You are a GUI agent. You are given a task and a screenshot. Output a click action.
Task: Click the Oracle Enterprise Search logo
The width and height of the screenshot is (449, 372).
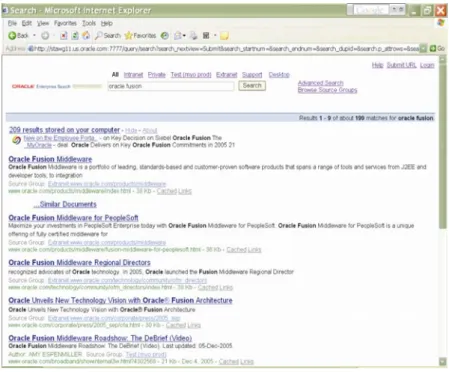(x=41, y=86)
